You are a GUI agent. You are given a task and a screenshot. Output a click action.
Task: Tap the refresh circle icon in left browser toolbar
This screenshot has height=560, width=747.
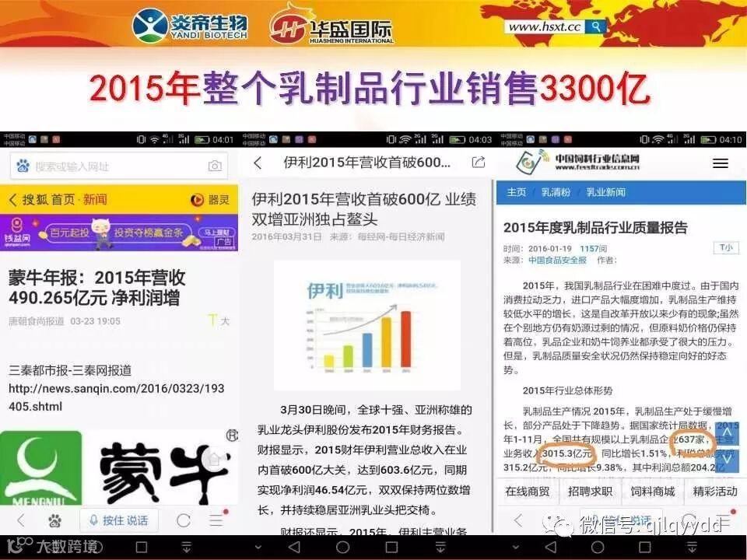pyautogui.click(x=184, y=520)
